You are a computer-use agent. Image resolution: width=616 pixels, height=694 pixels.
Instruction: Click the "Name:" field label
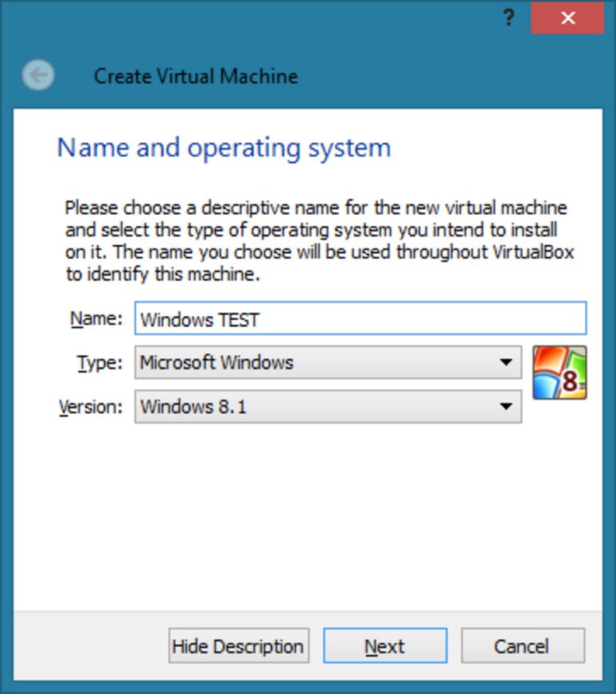pos(96,319)
